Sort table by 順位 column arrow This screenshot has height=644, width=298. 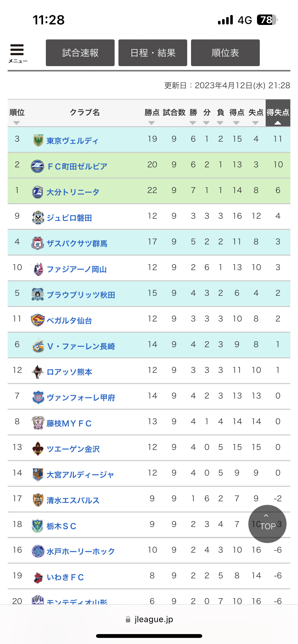click(x=17, y=123)
